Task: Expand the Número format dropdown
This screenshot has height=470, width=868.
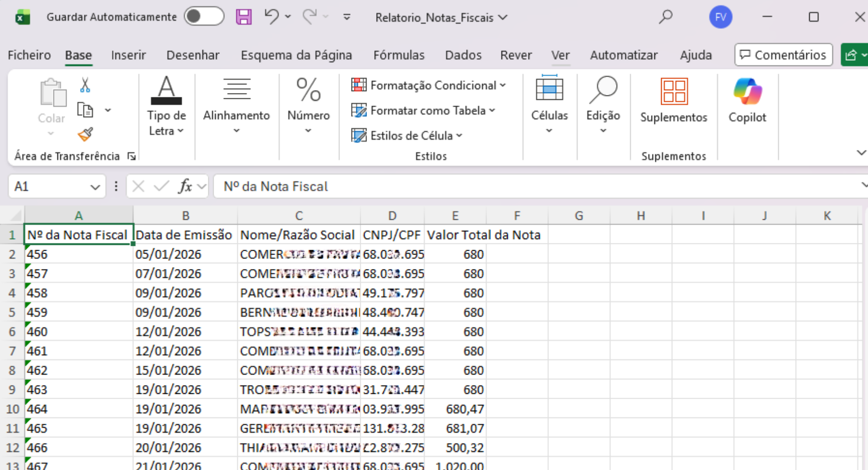Action: pyautogui.click(x=308, y=130)
